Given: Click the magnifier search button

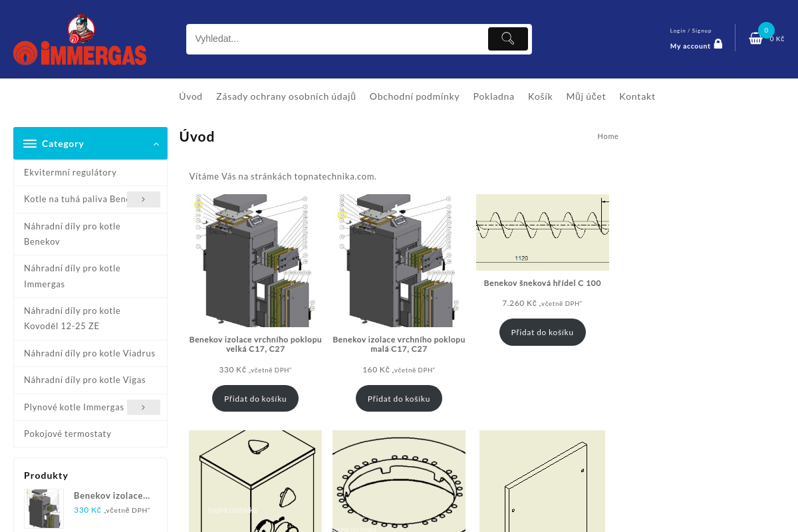Looking at the screenshot, I should point(508,39).
